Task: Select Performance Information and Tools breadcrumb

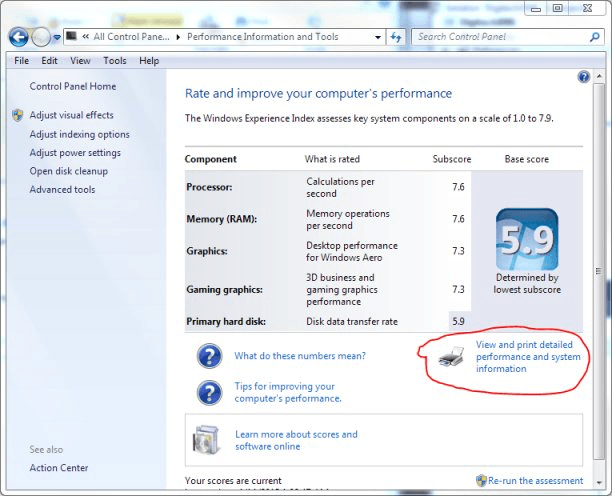Action: tap(263, 37)
